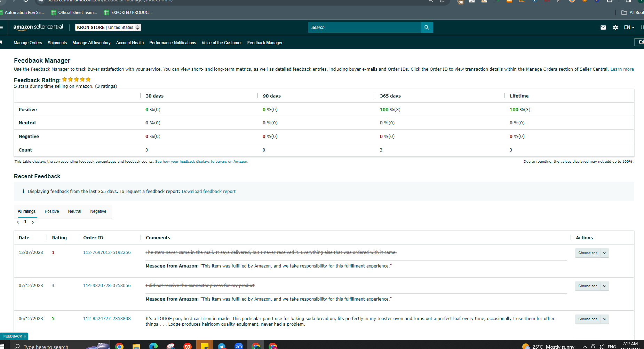This screenshot has width=644, height=349.
Task: Open Choose one dropdown for 06/12/2023 feedback
Action: coord(592,319)
